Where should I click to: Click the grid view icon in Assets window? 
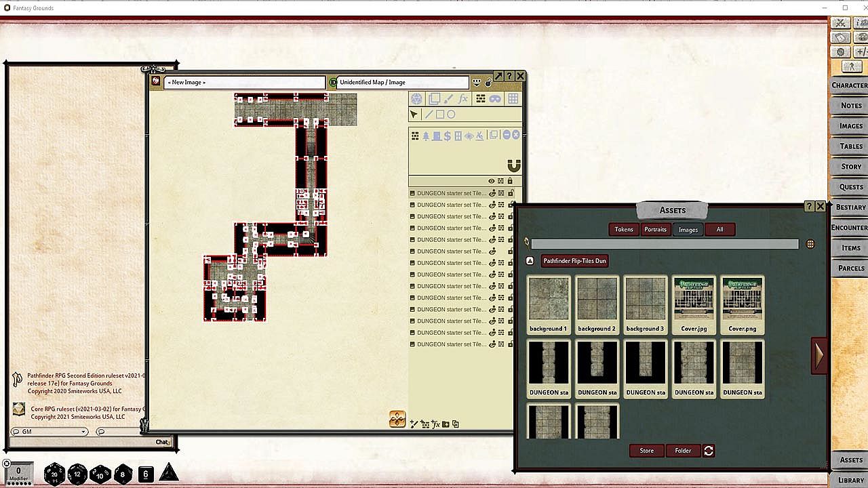[x=810, y=244]
